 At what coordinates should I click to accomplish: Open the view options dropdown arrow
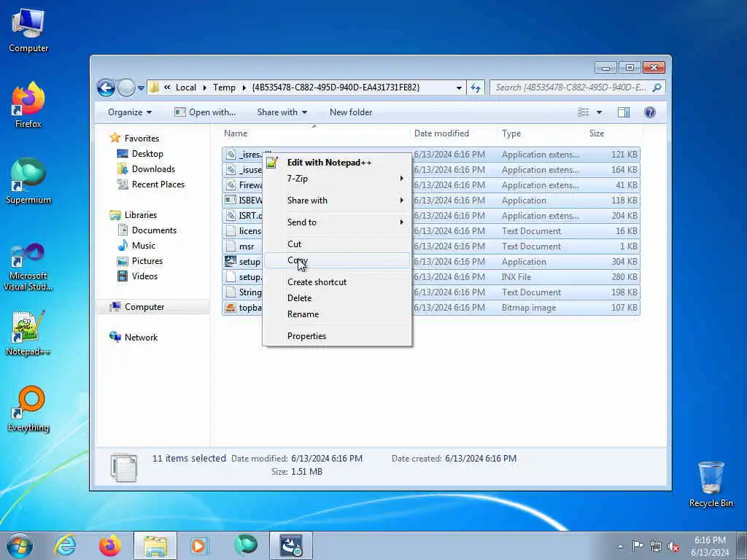599,112
